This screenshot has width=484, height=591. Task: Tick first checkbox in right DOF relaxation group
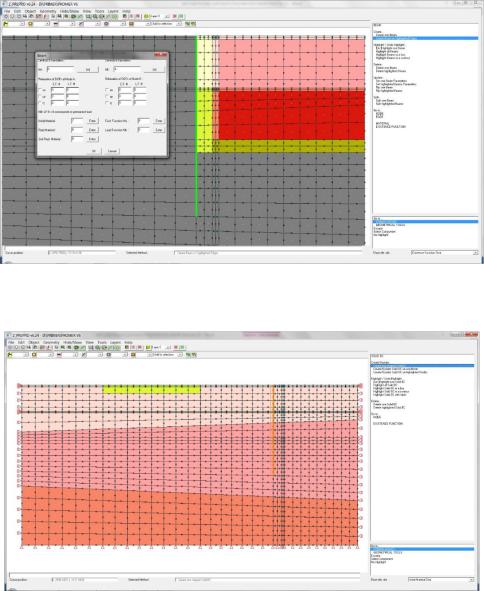(107, 90)
